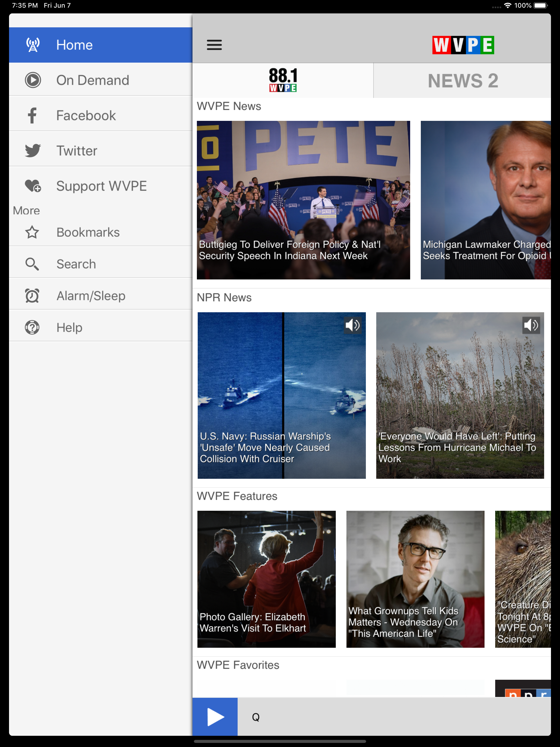Tap the NPR News section heading
Viewport: 560px width, 747px height.
[x=224, y=297]
